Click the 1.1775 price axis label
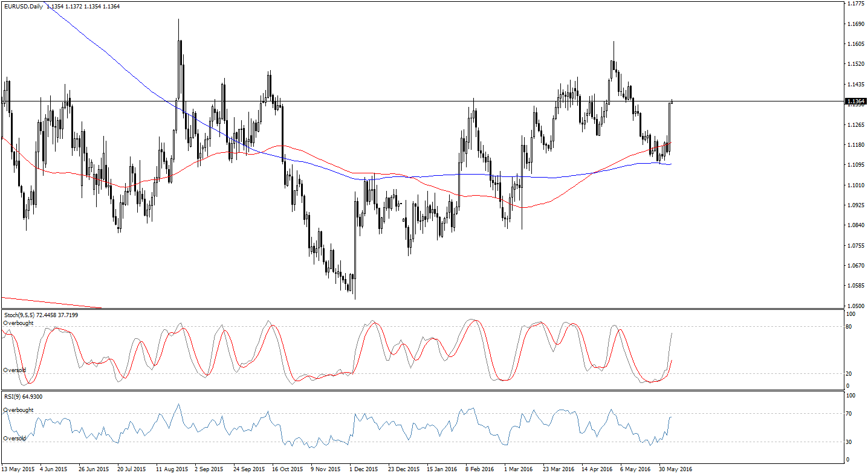This screenshot has height=476, width=868. coord(855,4)
